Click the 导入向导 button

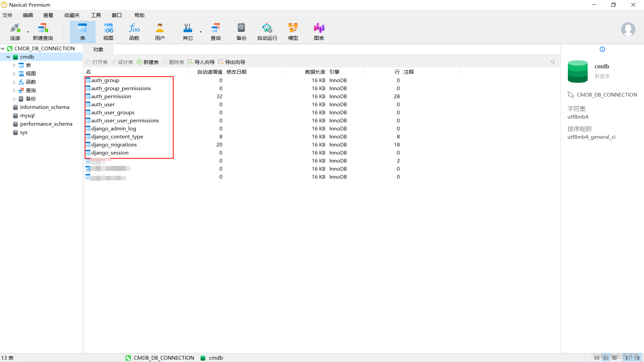click(201, 62)
